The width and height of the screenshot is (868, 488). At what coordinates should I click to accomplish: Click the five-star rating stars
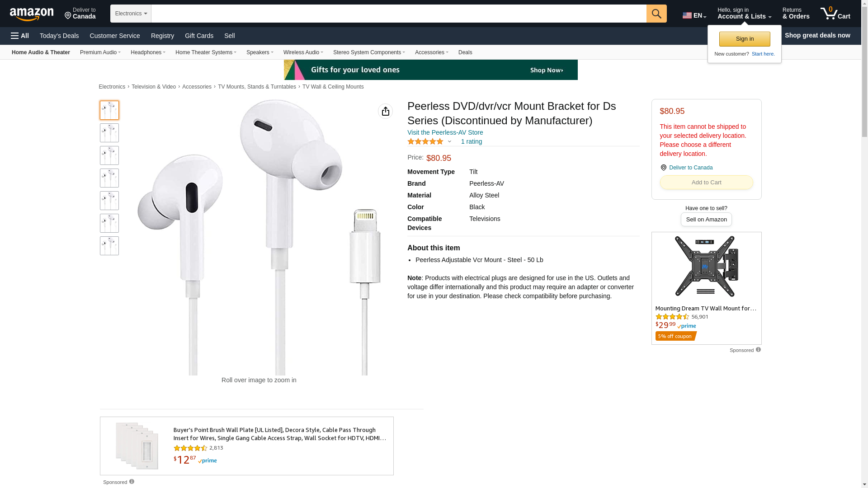(x=425, y=141)
